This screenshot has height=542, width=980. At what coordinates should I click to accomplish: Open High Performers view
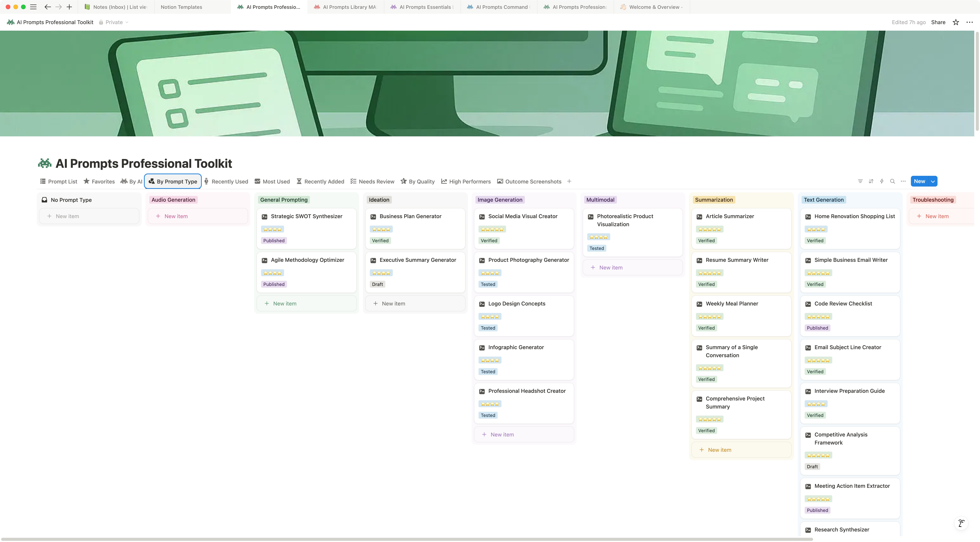click(x=466, y=182)
